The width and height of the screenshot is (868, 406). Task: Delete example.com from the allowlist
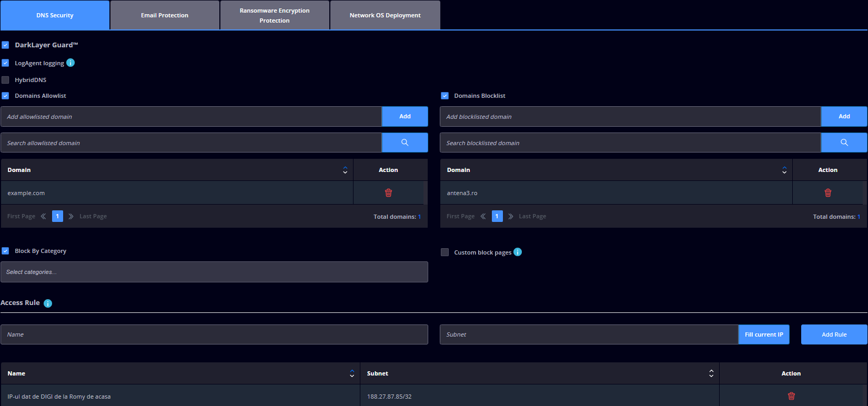(388, 193)
